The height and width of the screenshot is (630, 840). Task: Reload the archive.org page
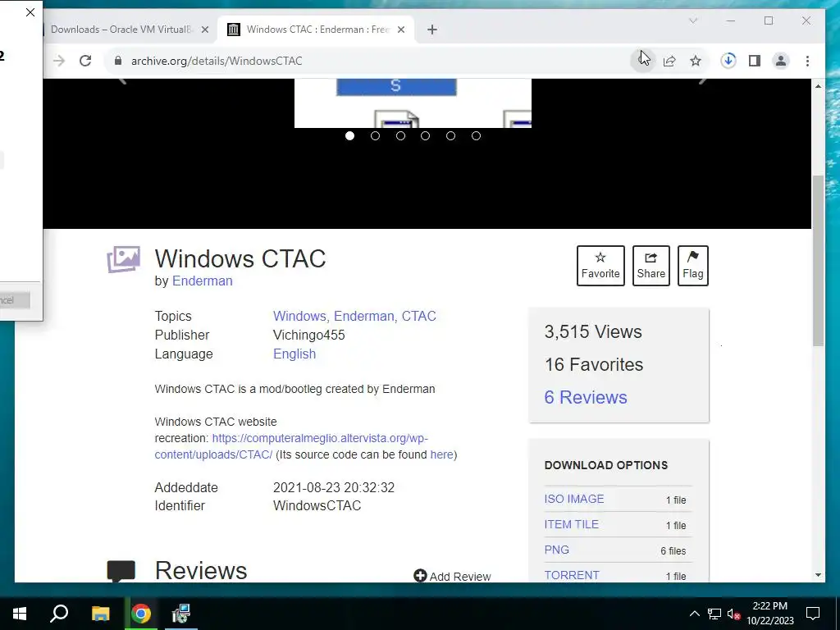point(85,61)
